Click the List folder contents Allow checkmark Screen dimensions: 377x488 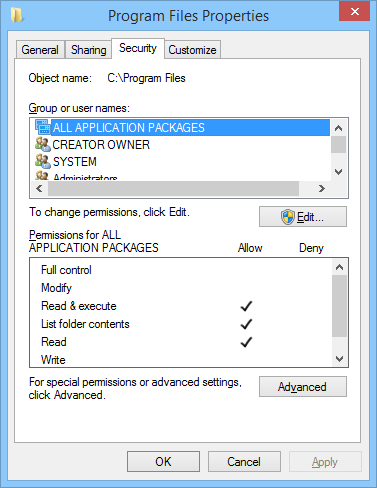click(x=246, y=324)
